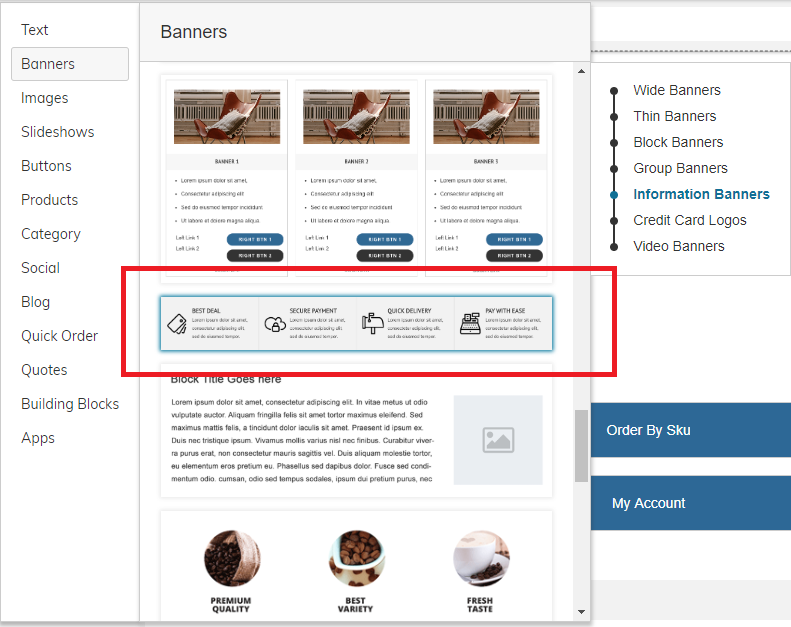Select the Fresh Taste coffee cup image
The width and height of the screenshot is (791, 627).
tap(481, 558)
